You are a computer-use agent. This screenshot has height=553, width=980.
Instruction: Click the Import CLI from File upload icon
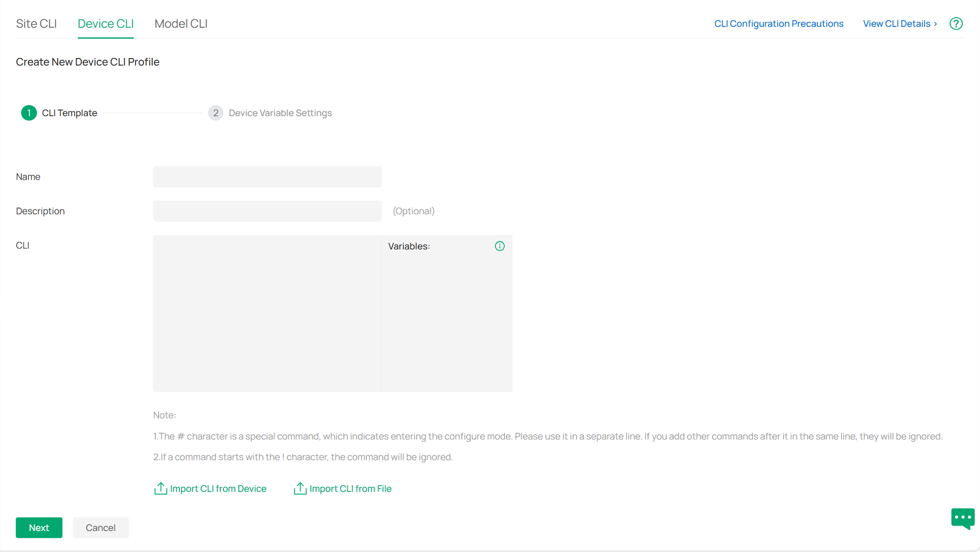click(300, 488)
